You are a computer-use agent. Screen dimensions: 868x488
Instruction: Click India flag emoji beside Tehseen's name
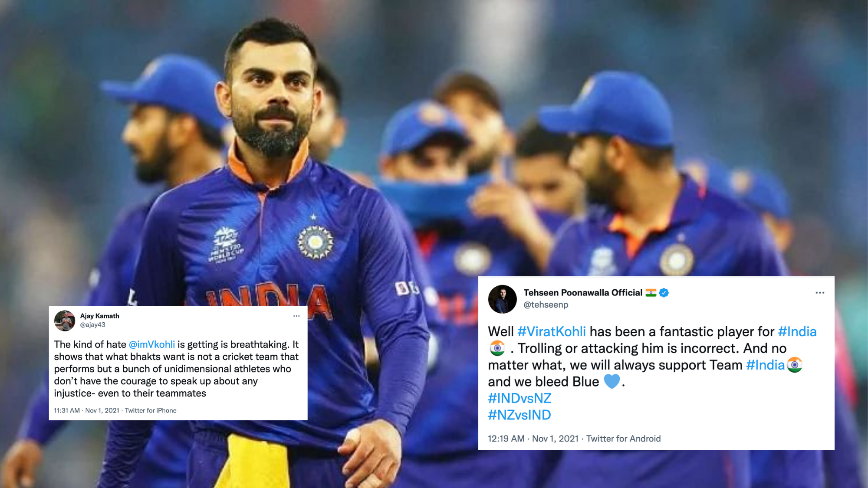(651, 293)
